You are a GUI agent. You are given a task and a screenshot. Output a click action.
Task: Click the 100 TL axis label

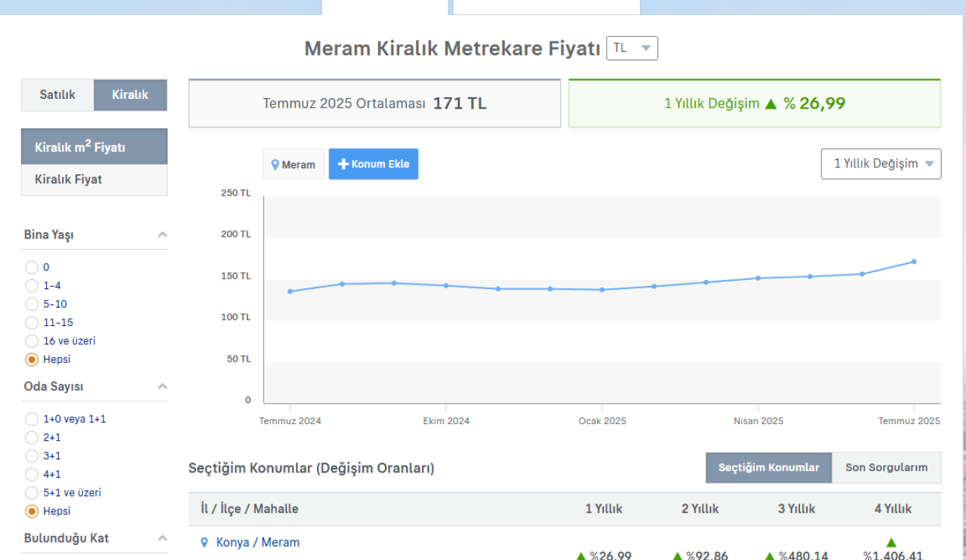(x=235, y=318)
